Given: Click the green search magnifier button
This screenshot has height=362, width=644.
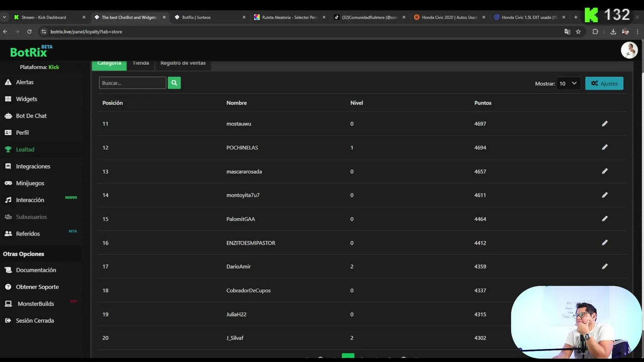Looking at the screenshot, I should click(174, 83).
